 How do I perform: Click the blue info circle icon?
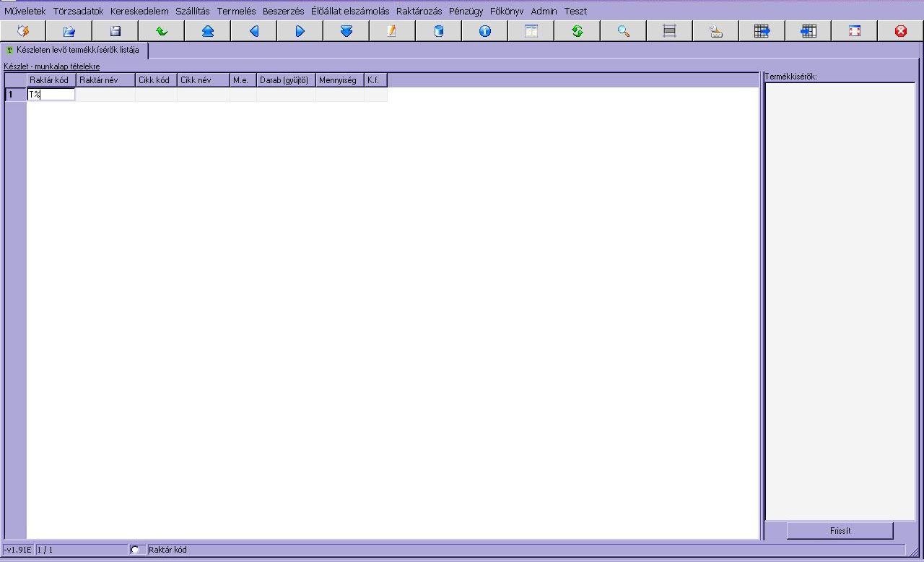tap(485, 31)
